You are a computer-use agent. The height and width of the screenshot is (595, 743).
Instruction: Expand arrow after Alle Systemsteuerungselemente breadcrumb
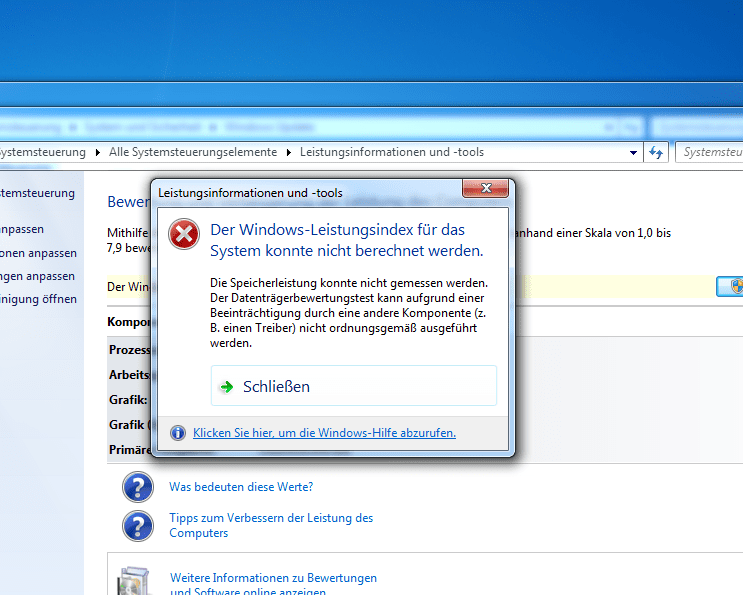[x=289, y=153]
